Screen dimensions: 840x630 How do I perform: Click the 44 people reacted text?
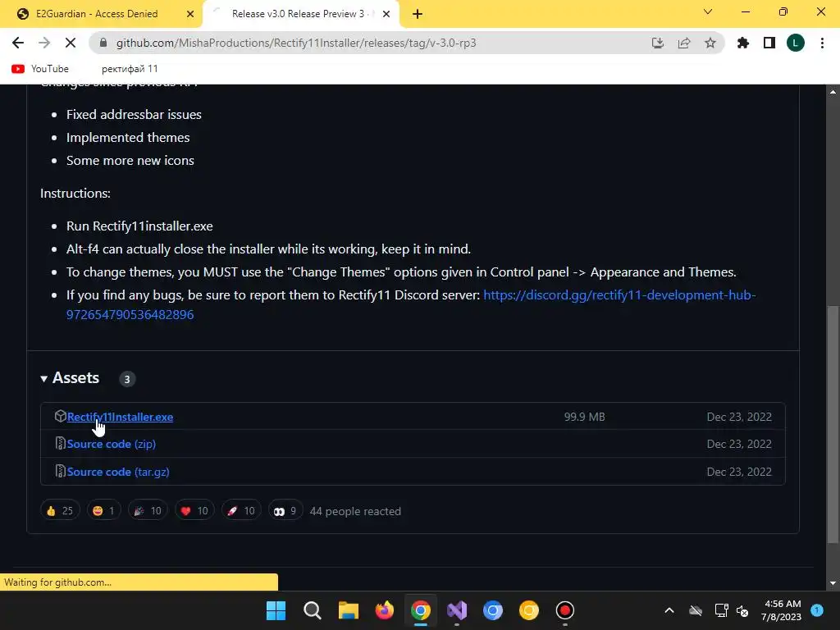click(355, 511)
